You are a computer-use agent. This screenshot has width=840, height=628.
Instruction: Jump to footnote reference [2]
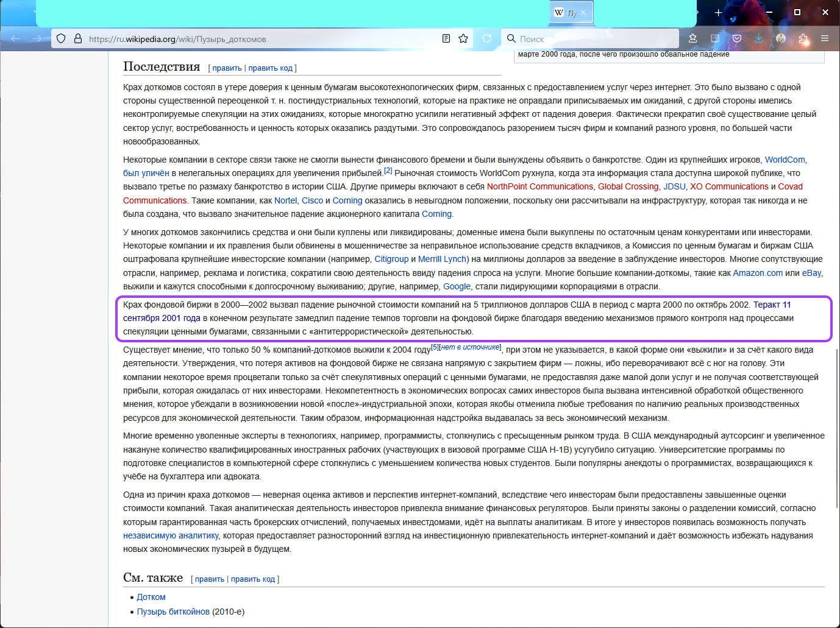388,171
